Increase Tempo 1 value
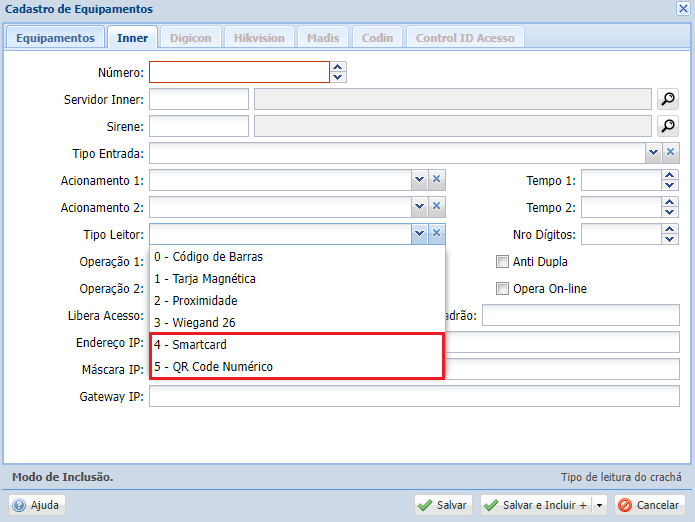Screen dimensions: 695x522 pyautogui.click(x=670, y=175)
